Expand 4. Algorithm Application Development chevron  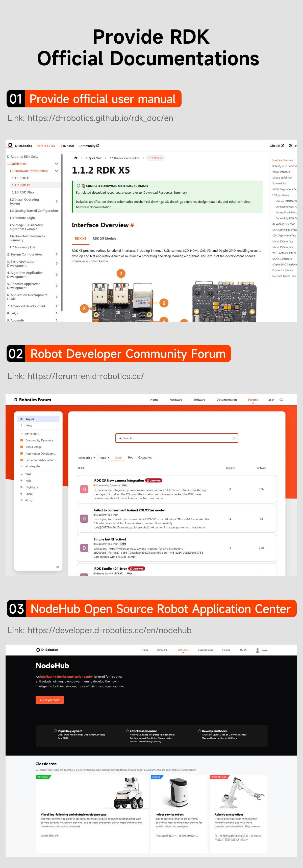click(x=56, y=275)
